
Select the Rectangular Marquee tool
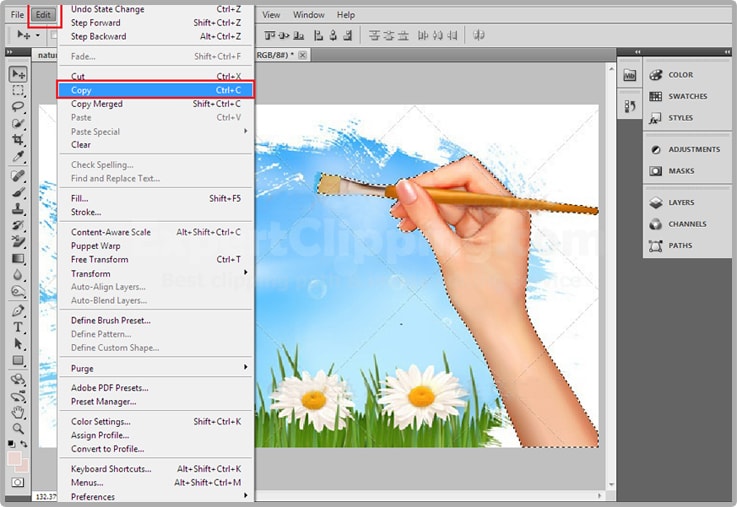18,91
